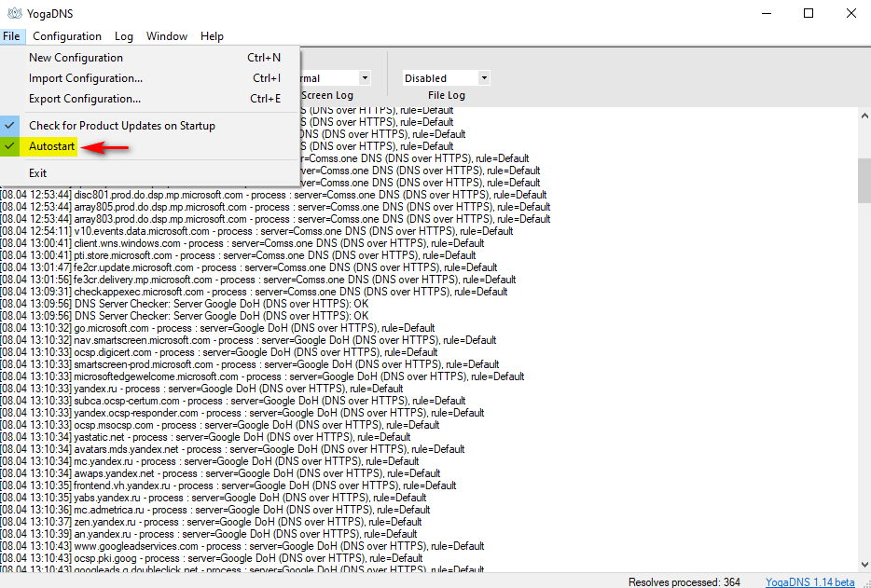Viewport: 871px width, 588px height.
Task: Click scrollbar down arrow in log
Action: (864, 565)
